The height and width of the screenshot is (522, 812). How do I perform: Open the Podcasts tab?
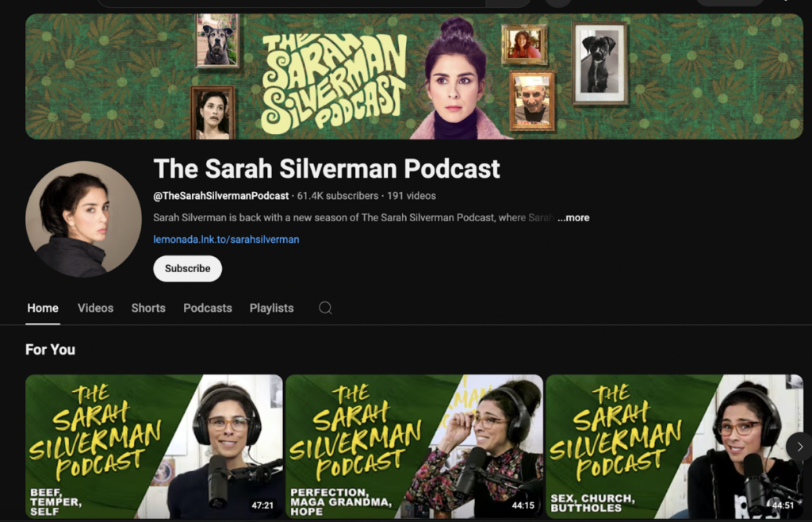click(208, 308)
